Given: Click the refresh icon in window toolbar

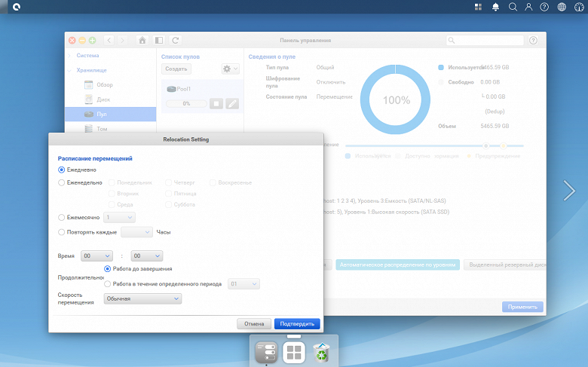Looking at the screenshot, I should pyautogui.click(x=175, y=40).
